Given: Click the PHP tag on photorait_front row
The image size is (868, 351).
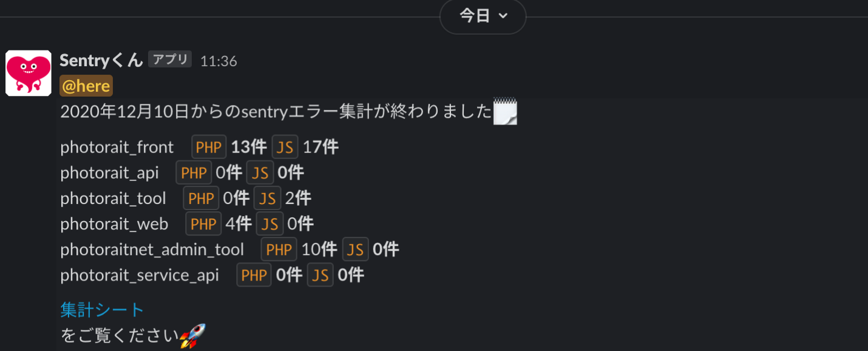Looking at the screenshot, I should coord(209,147).
